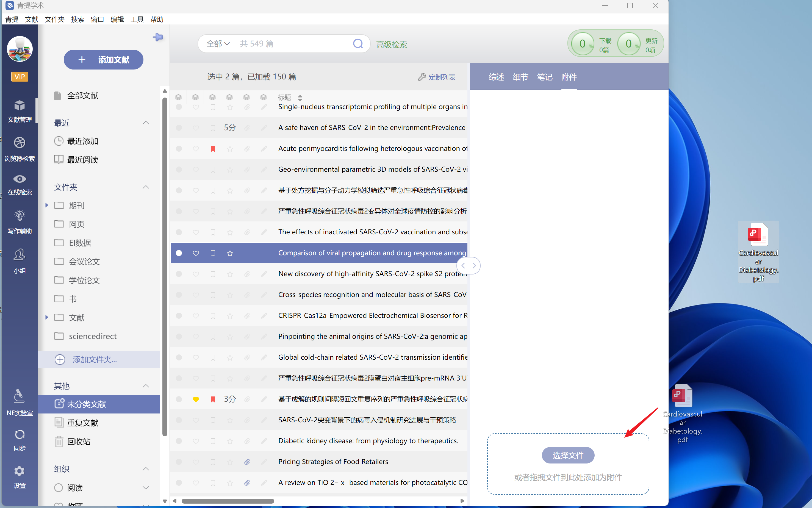812x508 pixels.
Task: Open 浏览器检索 in the sidebar
Action: click(20, 149)
